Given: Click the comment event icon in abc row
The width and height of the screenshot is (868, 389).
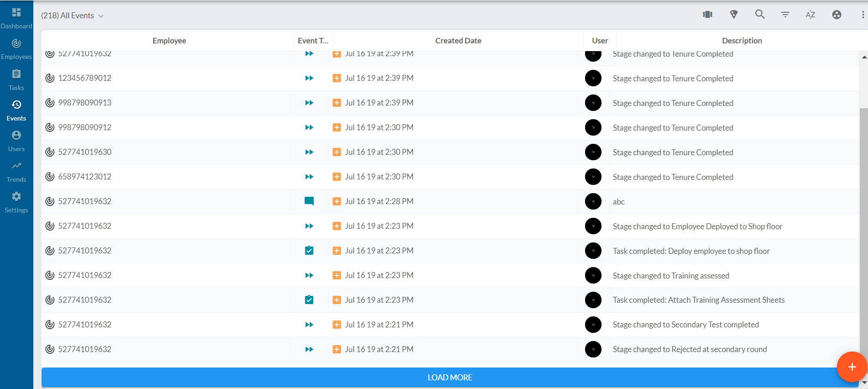Looking at the screenshot, I should pyautogui.click(x=309, y=201).
